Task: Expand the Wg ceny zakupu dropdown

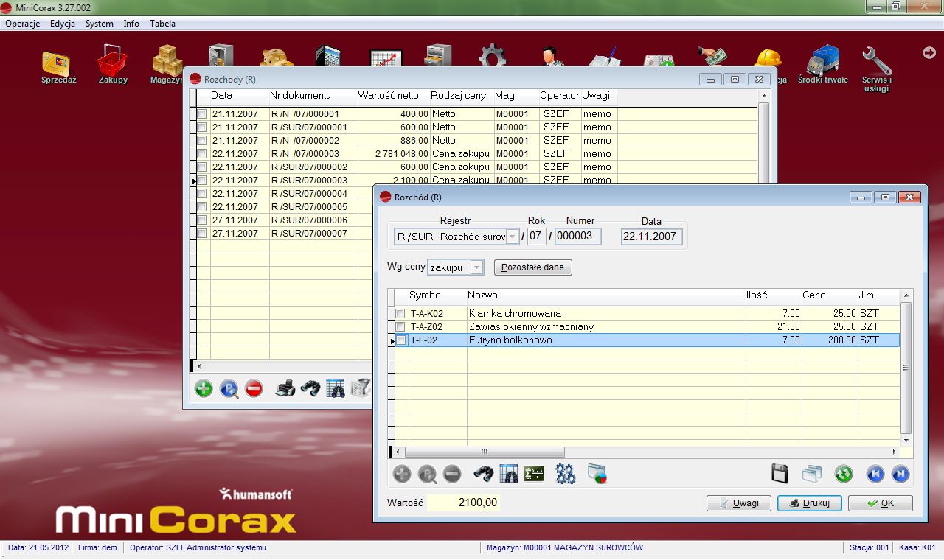Action: (476, 268)
